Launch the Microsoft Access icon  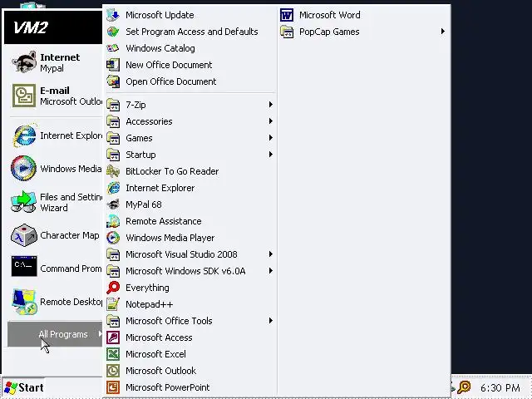(x=113, y=337)
